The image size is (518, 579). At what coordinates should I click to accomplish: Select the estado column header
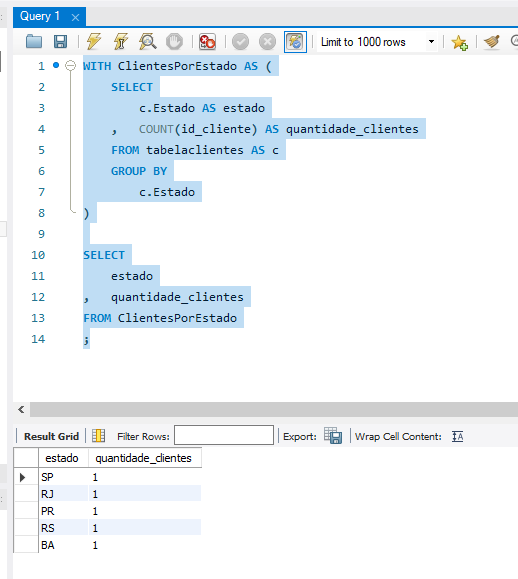(x=62, y=458)
